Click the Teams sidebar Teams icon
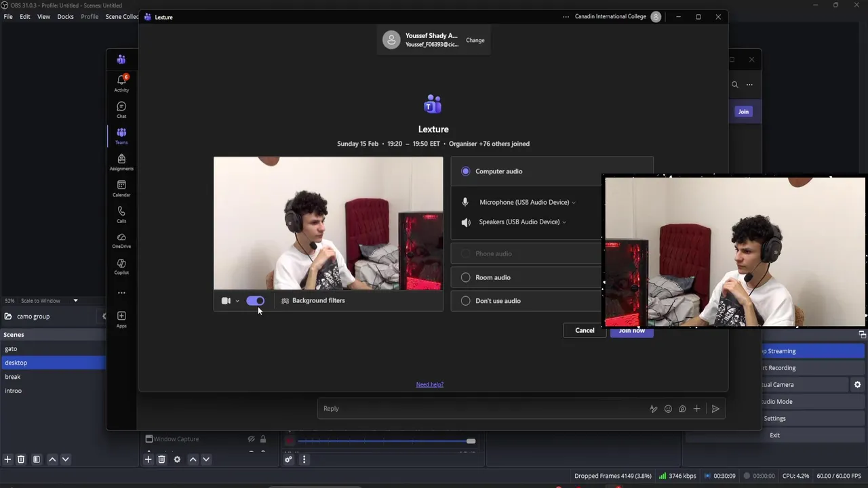Image resolution: width=868 pixels, height=488 pixels. (121, 136)
